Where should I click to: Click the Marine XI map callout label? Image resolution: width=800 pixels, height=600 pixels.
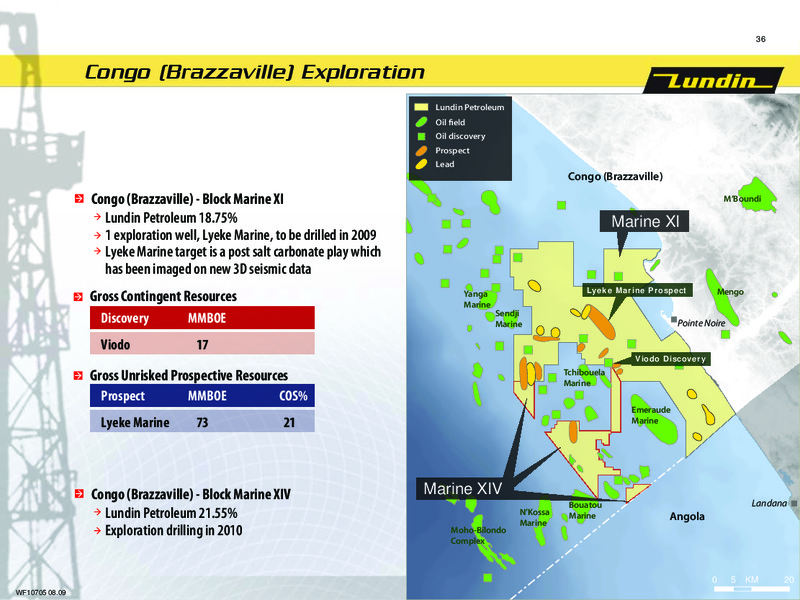pyautogui.click(x=645, y=221)
